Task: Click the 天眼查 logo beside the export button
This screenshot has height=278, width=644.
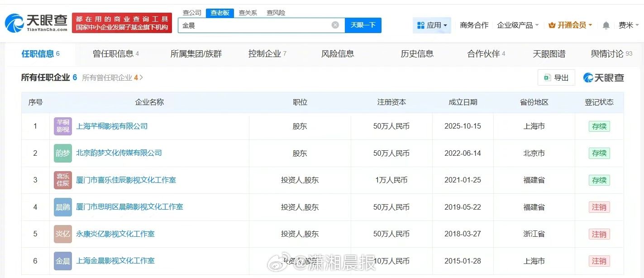Action: (x=604, y=77)
